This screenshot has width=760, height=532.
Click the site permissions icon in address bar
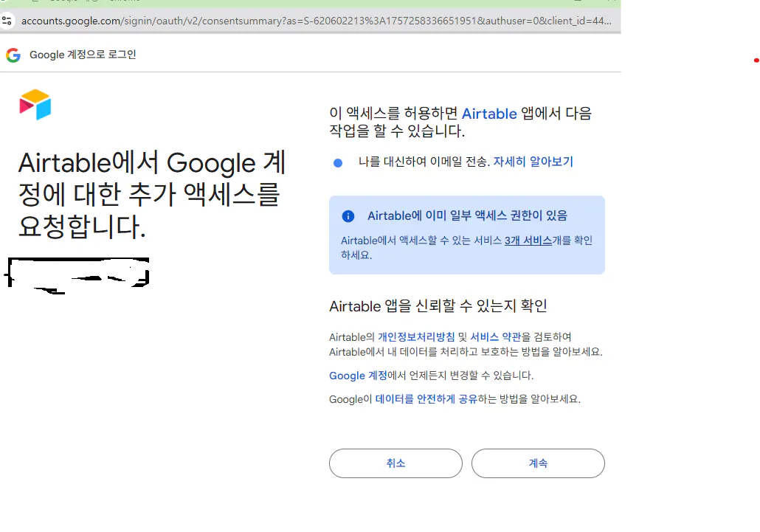click(8, 21)
